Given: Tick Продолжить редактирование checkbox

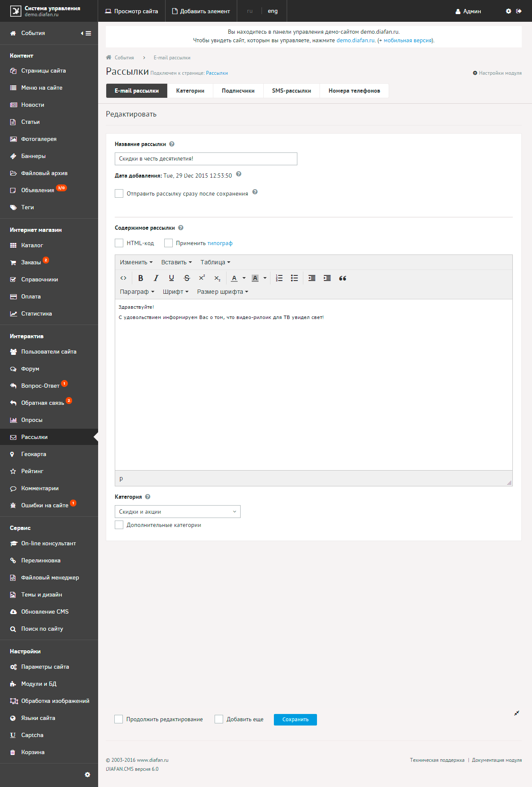Looking at the screenshot, I should pos(119,719).
